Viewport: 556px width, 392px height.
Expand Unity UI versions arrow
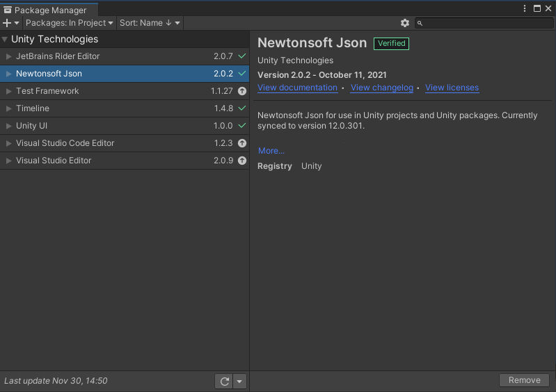click(x=9, y=126)
